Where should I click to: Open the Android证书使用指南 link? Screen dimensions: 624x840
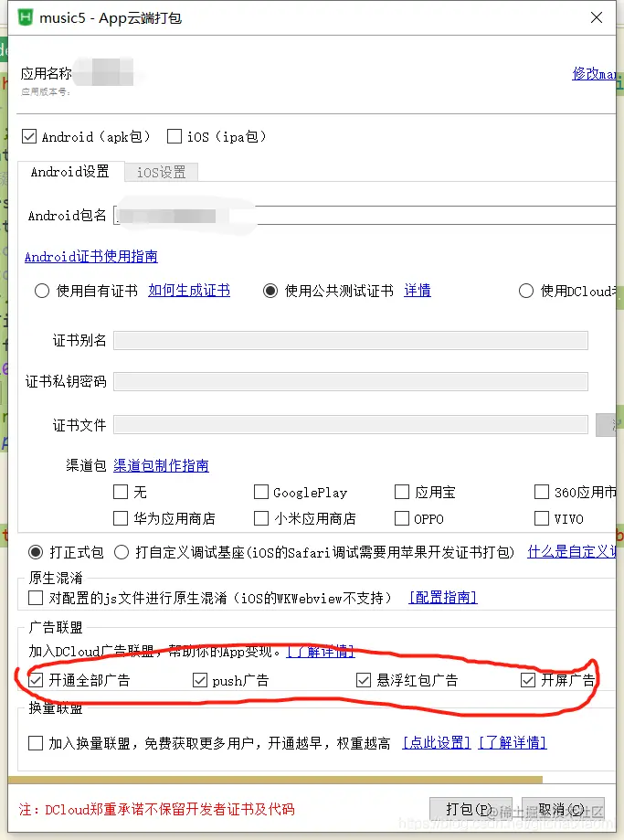(x=91, y=257)
